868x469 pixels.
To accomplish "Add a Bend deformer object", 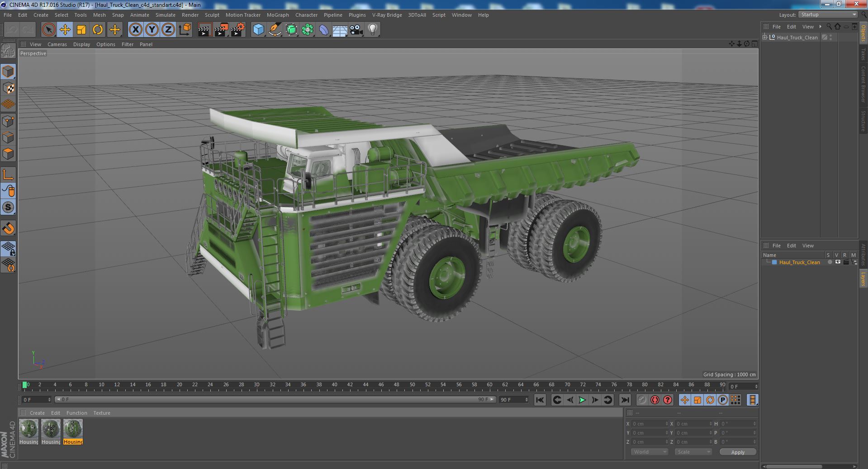I will click(324, 30).
